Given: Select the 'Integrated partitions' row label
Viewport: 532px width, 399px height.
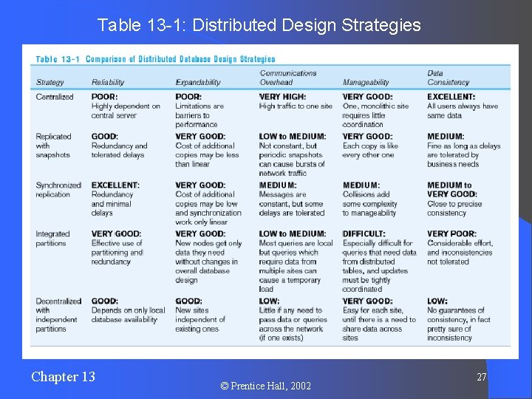Looking at the screenshot, I should 52,239.
